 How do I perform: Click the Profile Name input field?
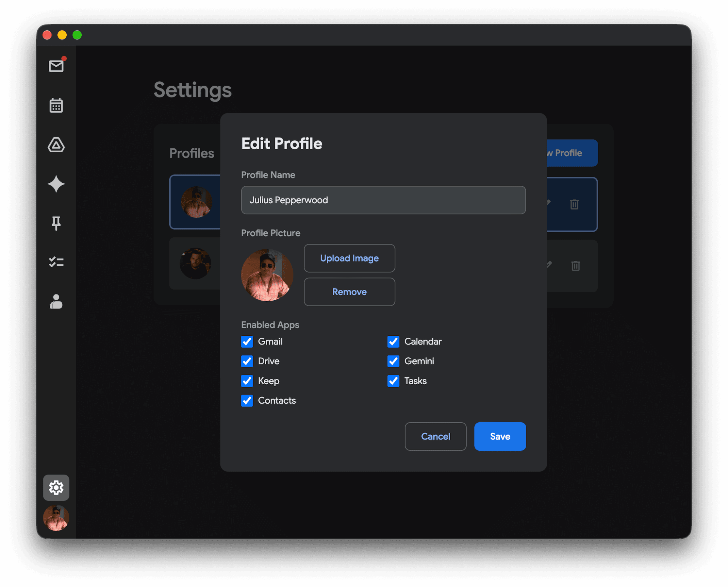(x=384, y=200)
